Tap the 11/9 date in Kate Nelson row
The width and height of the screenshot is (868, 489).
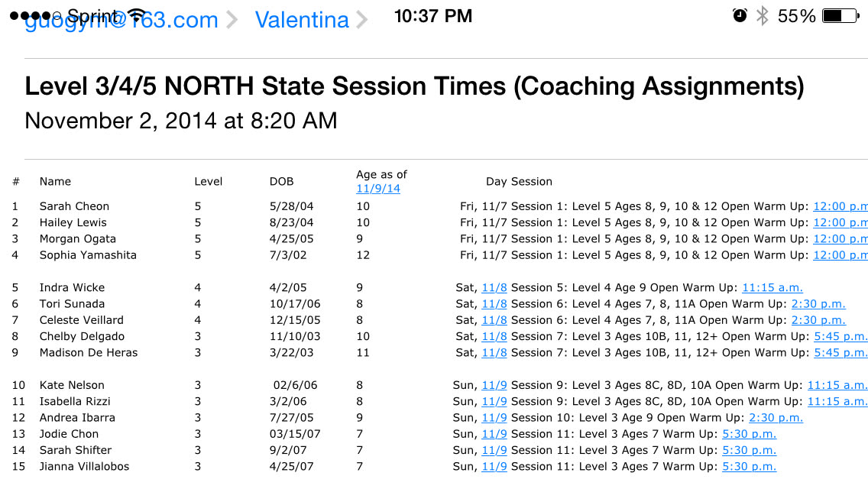[494, 386]
